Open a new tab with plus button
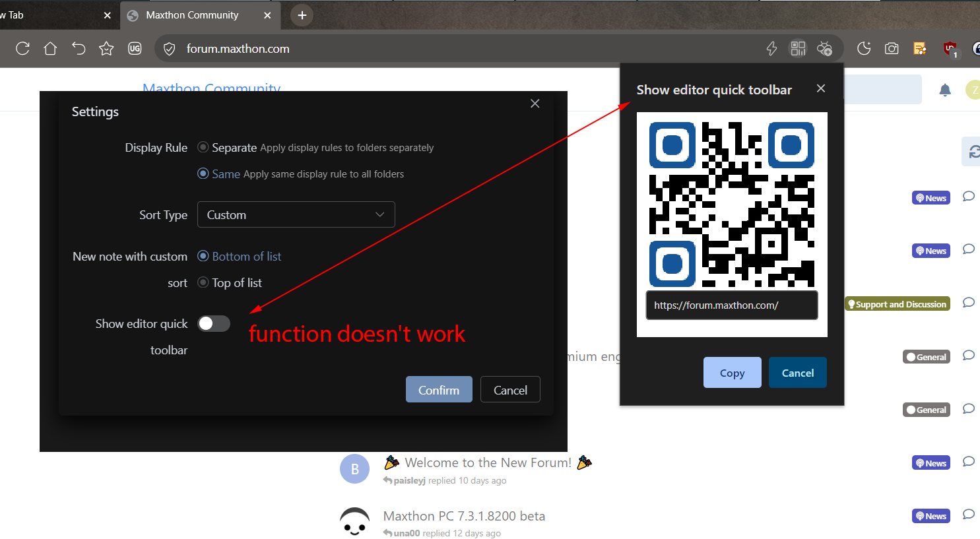Viewport: 980px width, 539px height. click(x=302, y=15)
